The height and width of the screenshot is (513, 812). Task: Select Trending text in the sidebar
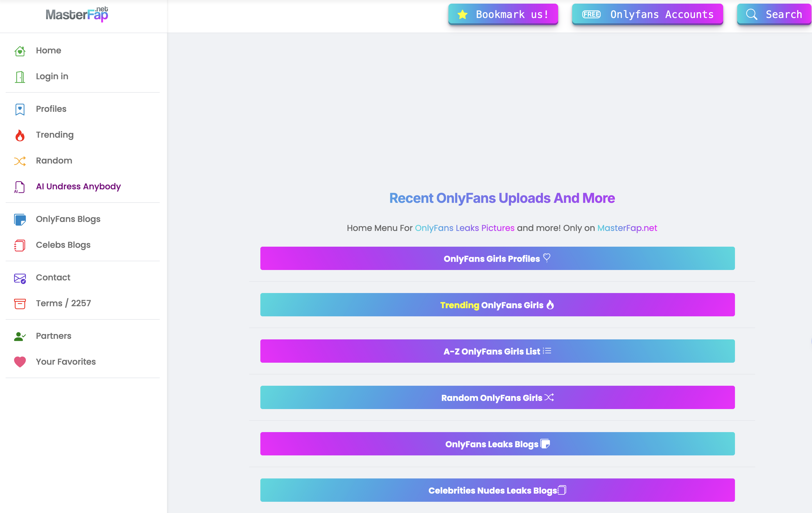point(55,135)
